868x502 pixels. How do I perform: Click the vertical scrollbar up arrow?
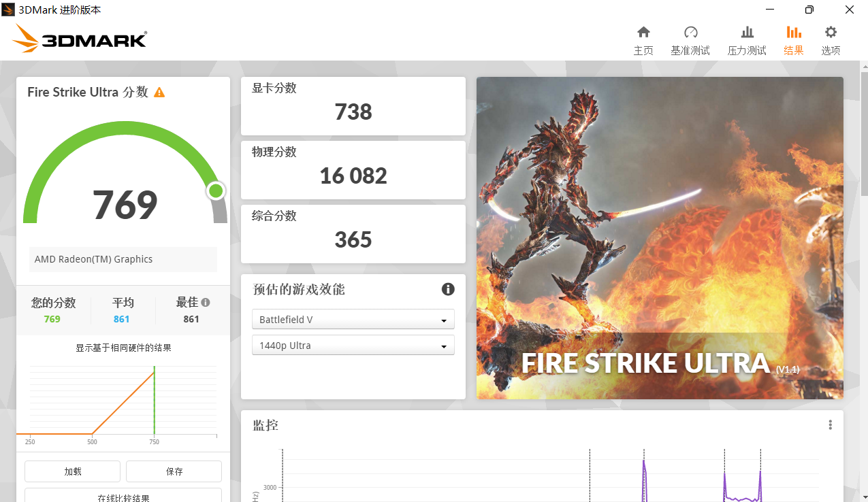(863, 67)
